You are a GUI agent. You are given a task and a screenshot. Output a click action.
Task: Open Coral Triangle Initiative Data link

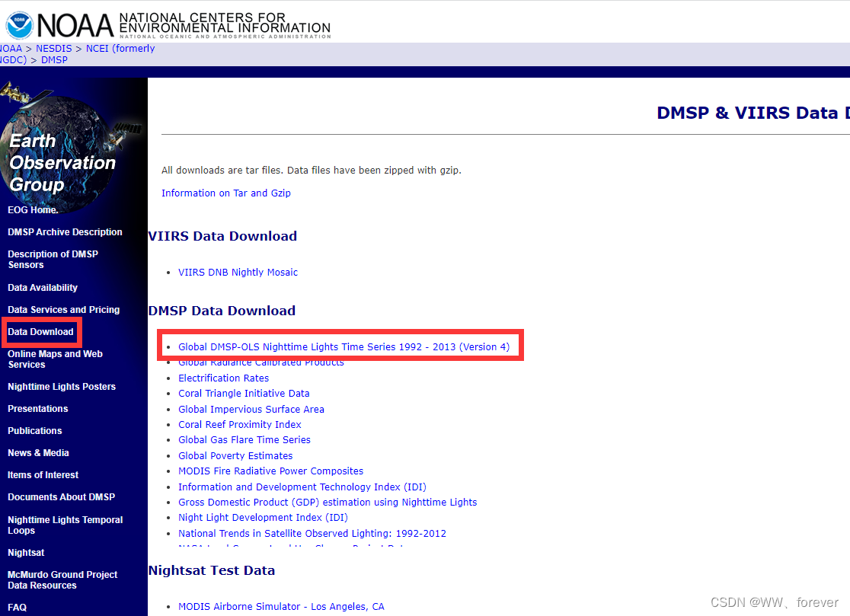(244, 394)
